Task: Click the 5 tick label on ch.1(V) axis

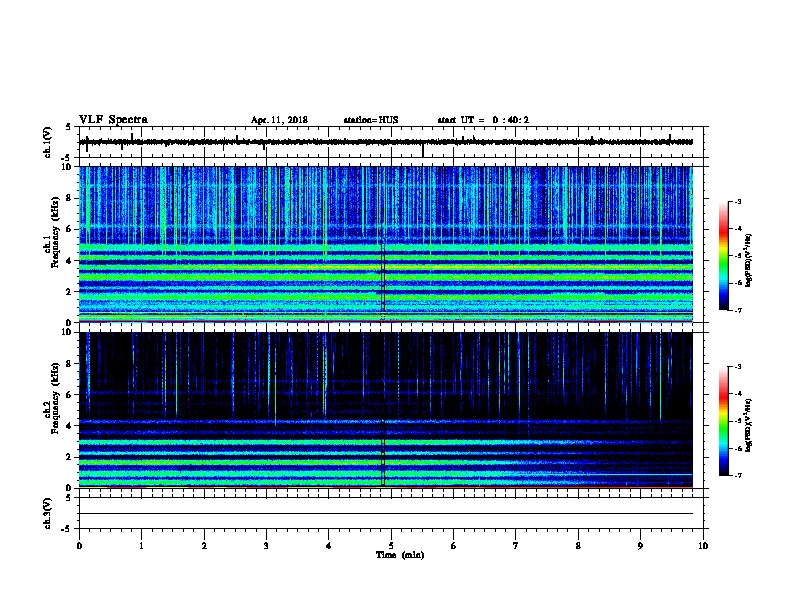Action: pos(69,127)
